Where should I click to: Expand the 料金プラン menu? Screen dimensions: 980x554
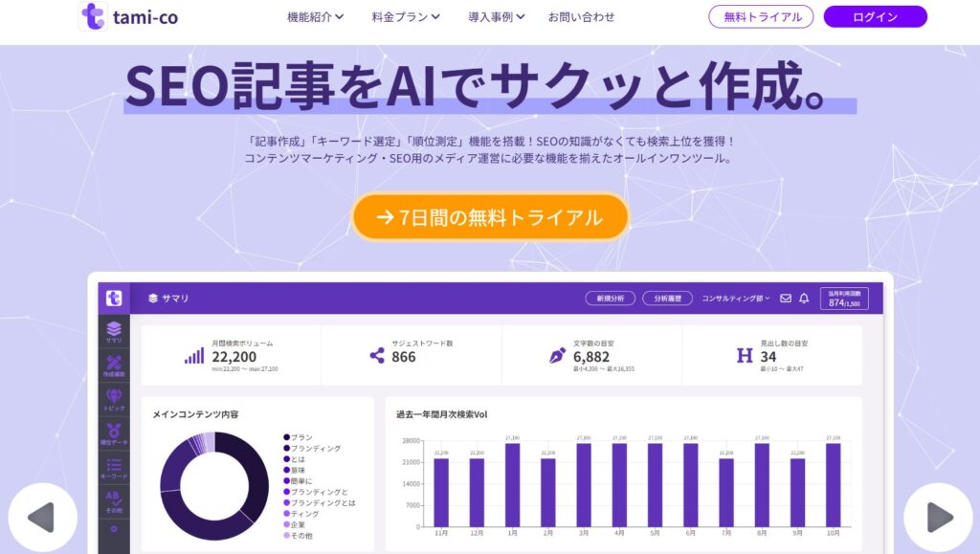(406, 17)
